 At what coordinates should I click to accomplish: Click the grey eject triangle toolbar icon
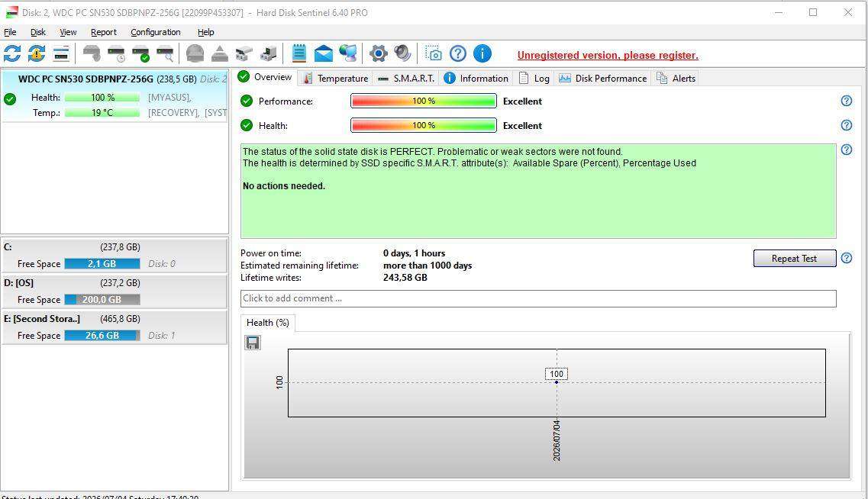220,53
